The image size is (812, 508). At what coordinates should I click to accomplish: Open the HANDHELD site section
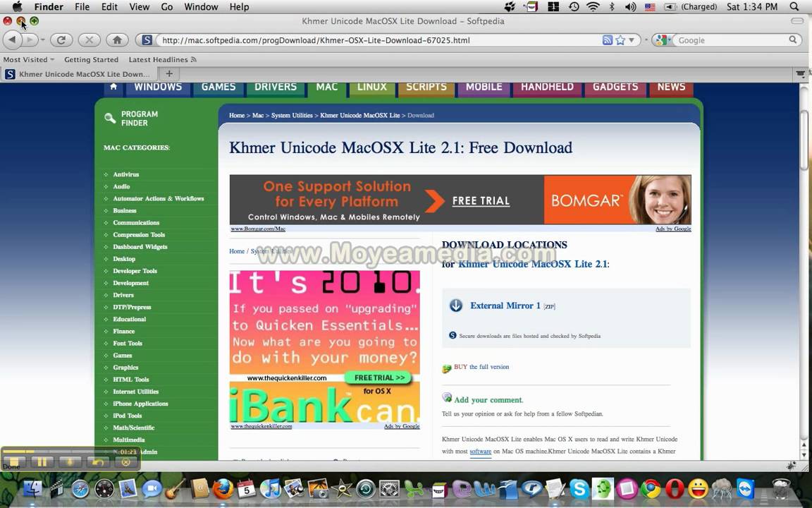547,87
